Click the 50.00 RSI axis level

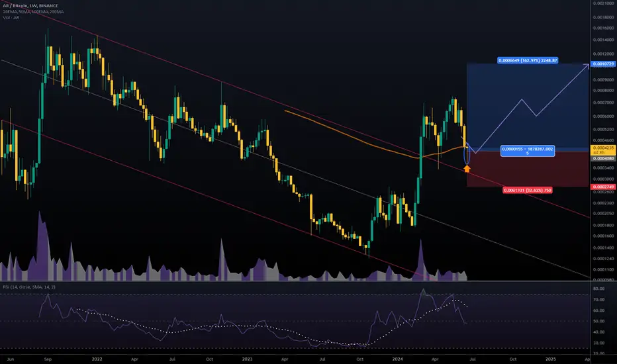pos(599,321)
